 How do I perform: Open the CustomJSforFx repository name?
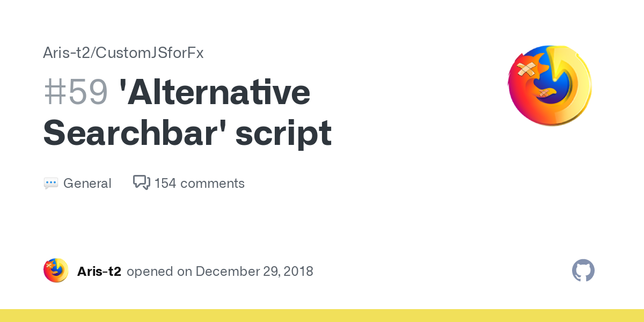pyautogui.click(x=150, y=53)
